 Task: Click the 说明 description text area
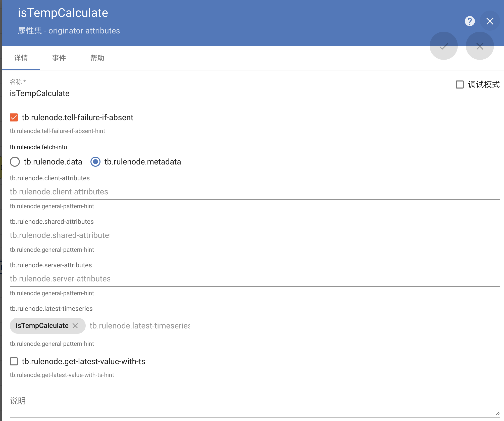(251, 405)
